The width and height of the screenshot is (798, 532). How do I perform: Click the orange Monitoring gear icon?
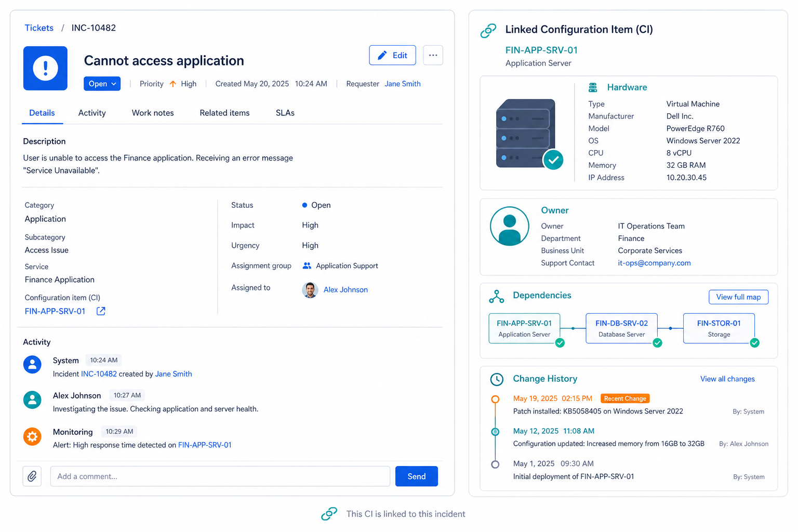[x=32, y=436]
